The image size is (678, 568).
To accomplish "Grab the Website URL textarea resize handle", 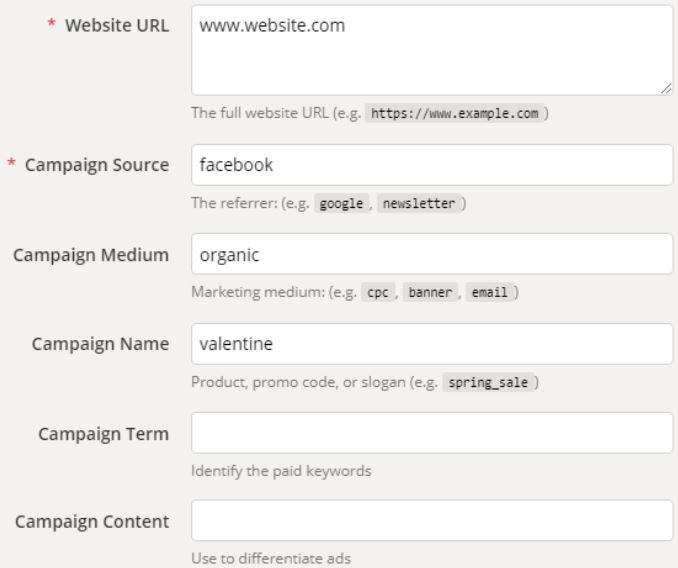I will pos(666,89).
